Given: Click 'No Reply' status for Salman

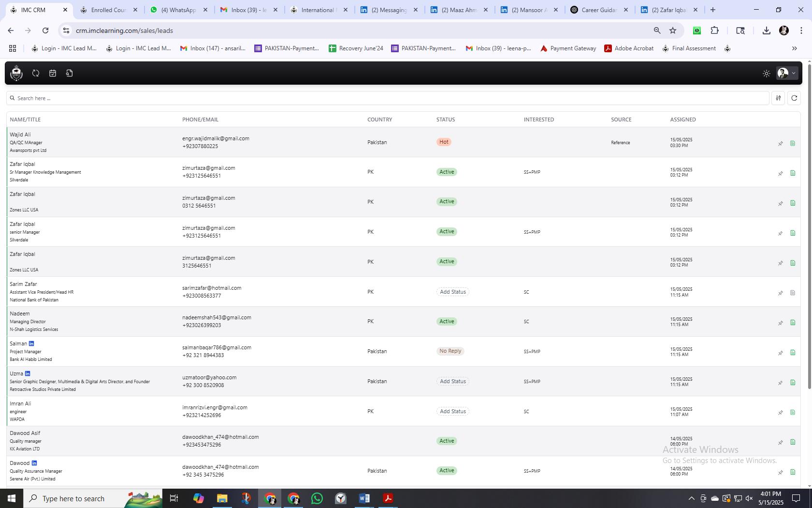Looking at the screenshot, I should [450, 351].
